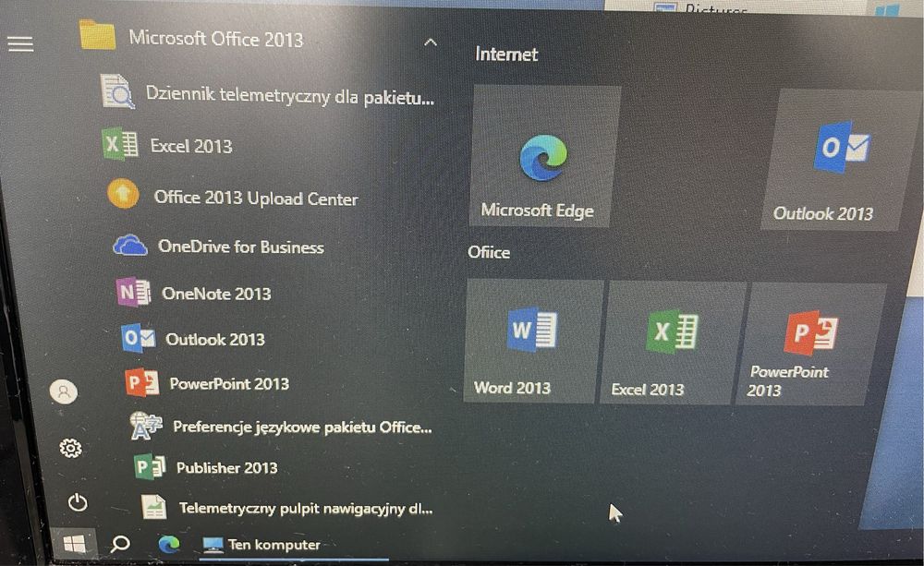Screen dimensions: 924x566
Task: Click the Excel 2013 icon in app list
Action: point(120,144)
